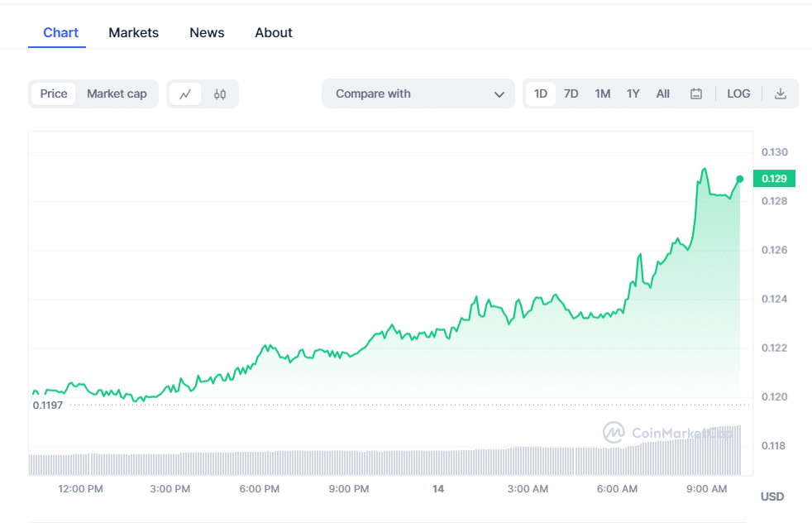Open the News tab
Screen dimensions: 812x523
[206, 32]
